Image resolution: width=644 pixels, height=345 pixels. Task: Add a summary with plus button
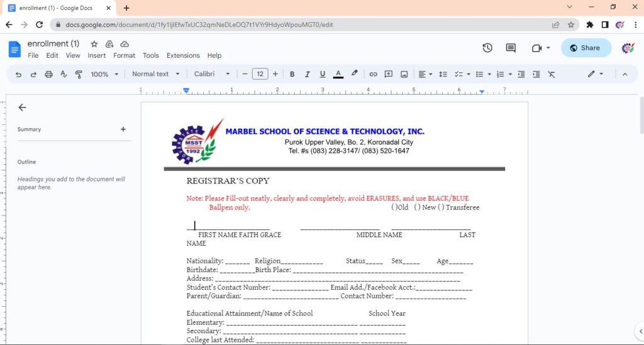point(123,129)
